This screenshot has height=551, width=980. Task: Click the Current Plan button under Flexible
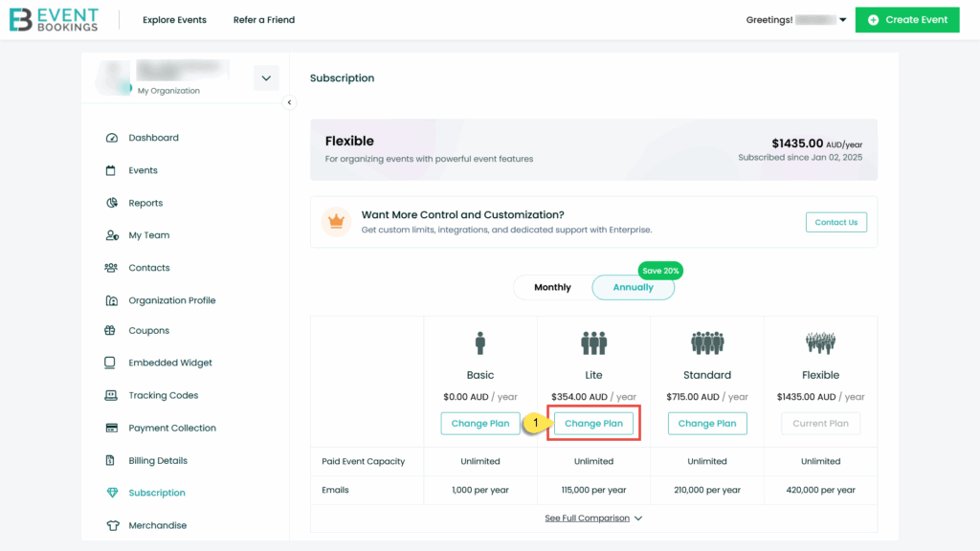pos(820,424)
